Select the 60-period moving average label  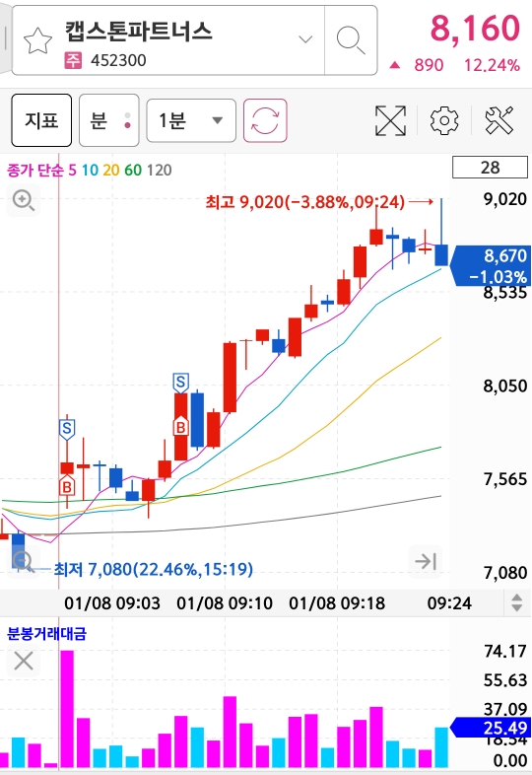133,170
